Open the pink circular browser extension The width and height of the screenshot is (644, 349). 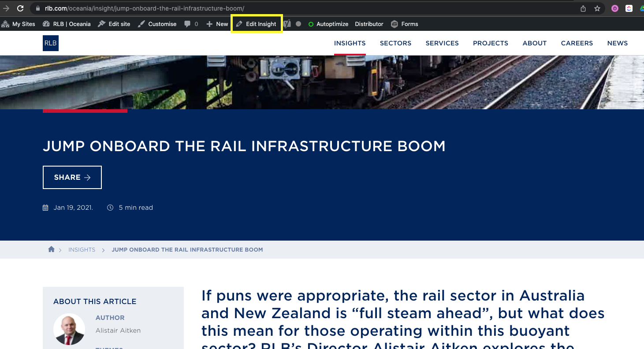point(615,8)
